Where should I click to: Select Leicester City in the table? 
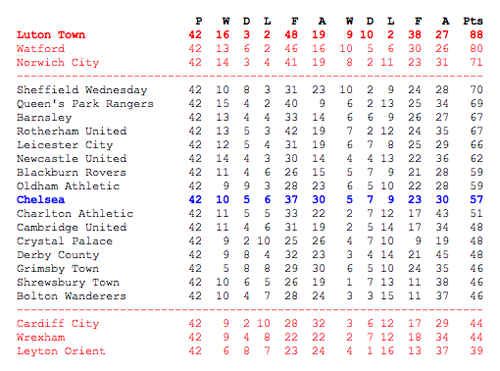tap(65, 145)
